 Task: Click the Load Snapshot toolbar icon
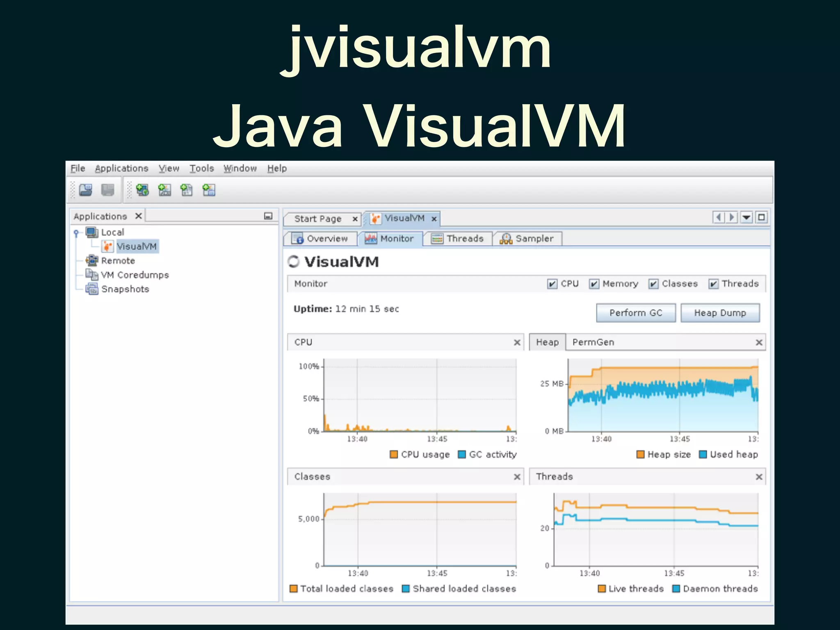tap(86, 190)
